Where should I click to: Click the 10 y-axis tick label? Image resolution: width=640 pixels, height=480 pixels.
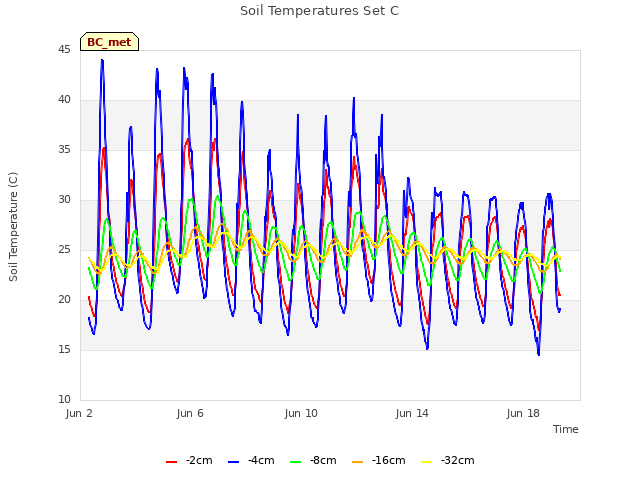(64, 400)
